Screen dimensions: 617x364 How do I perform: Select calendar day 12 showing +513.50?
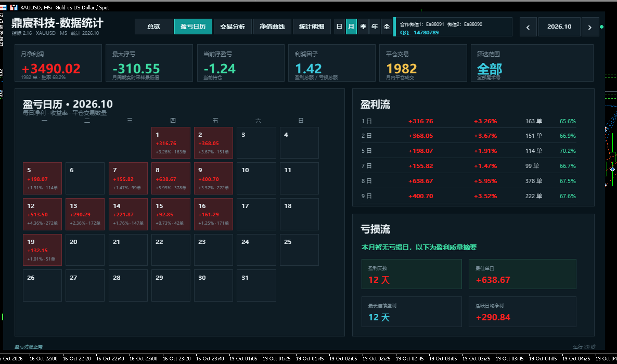[x=43, y=214]
